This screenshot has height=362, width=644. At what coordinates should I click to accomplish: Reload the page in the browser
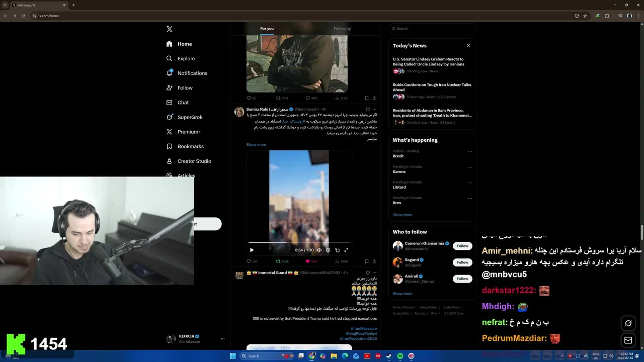pyautogui.click(x=23, y=16)
